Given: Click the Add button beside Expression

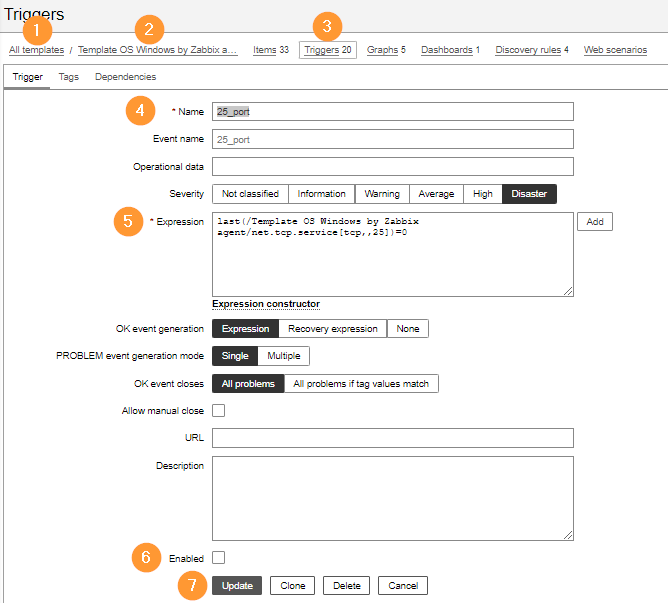Looking at the screenshot, I should (x=595, y=222).
